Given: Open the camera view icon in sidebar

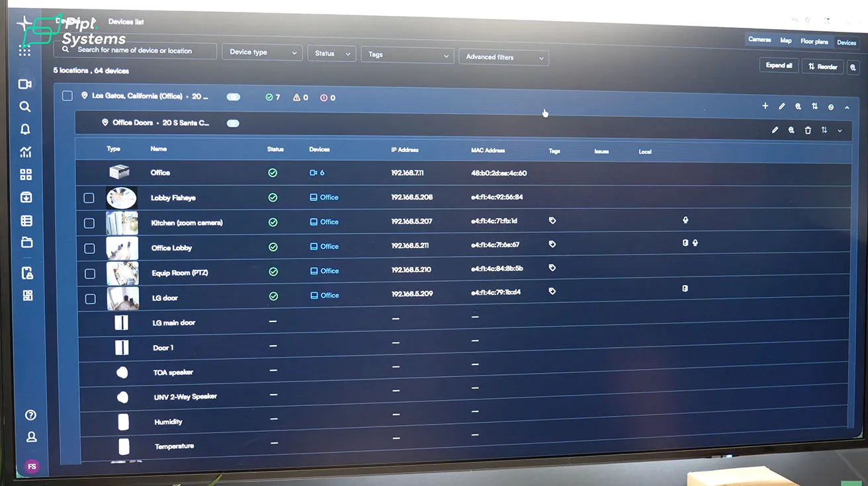Looking at the screenshot, I should [25, 84].
